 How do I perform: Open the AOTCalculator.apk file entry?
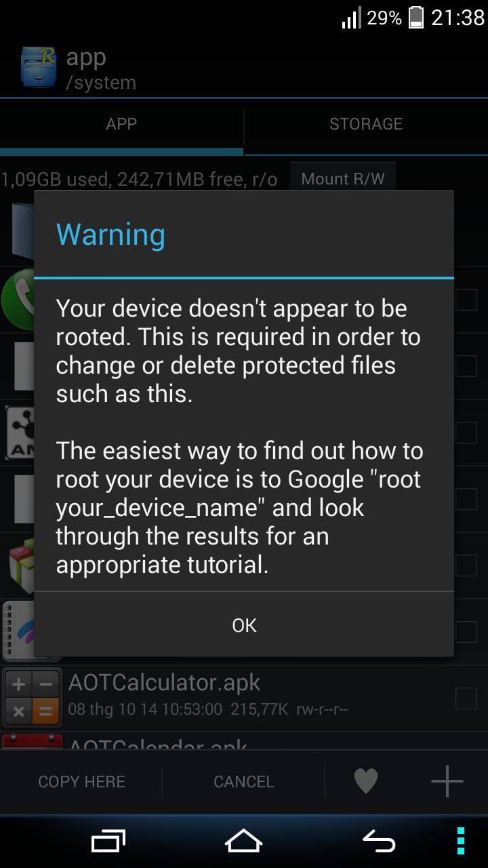244,698
